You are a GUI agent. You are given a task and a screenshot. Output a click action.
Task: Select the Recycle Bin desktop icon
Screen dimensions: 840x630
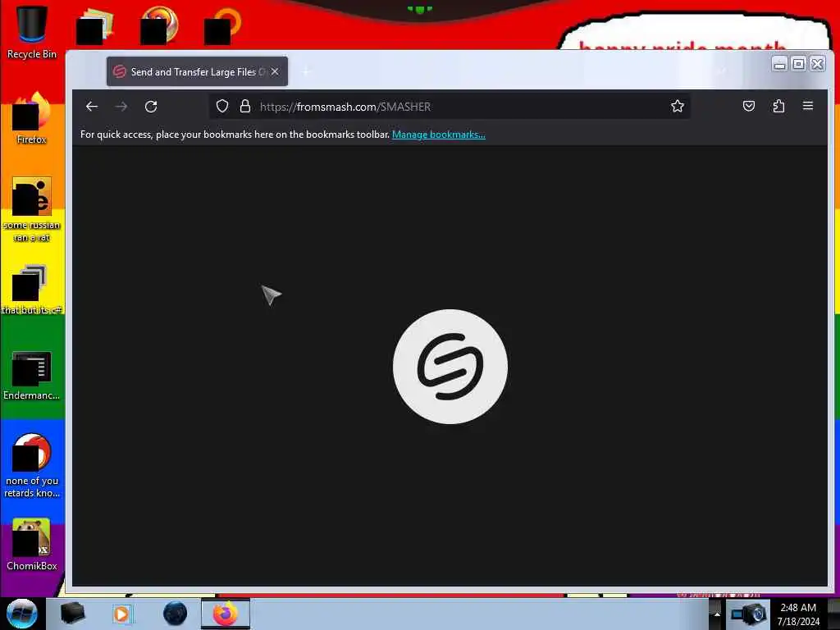point(32,31)
